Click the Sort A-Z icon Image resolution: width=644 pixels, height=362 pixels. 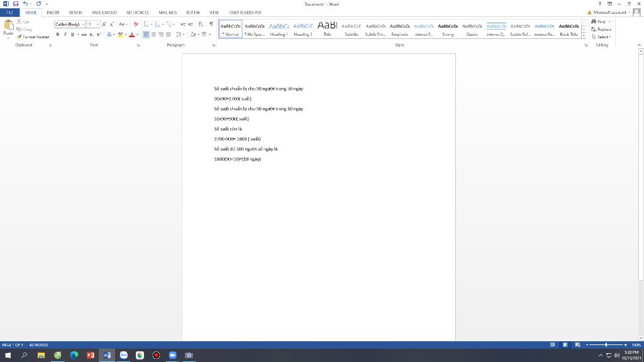pos(201,24)
